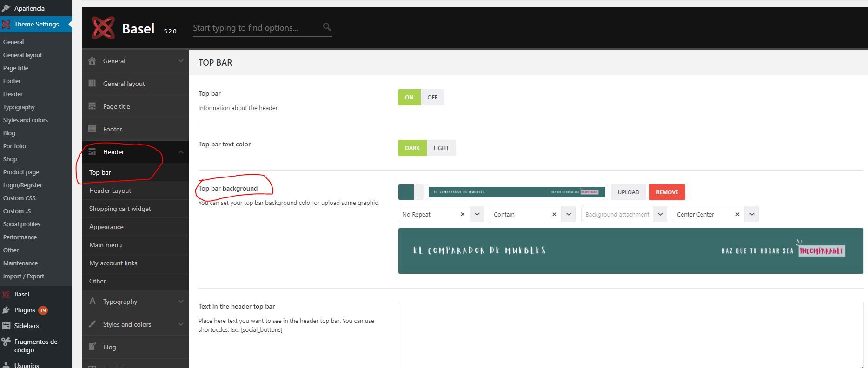Set top bar text color to DARK
This screenshot has width=868, height=368.
[412, 148]
